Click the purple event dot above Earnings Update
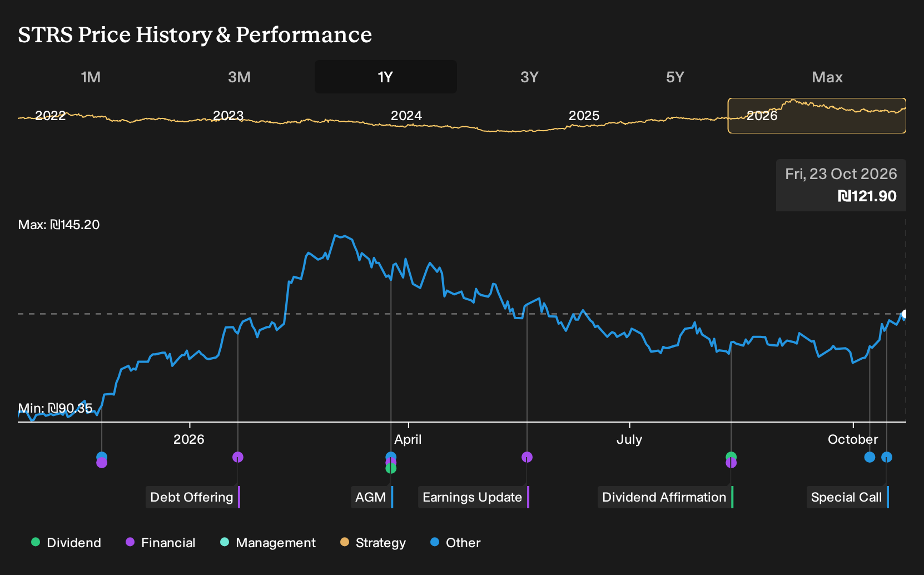This screenshot has height=575, width=924. [x=527, y=457]
